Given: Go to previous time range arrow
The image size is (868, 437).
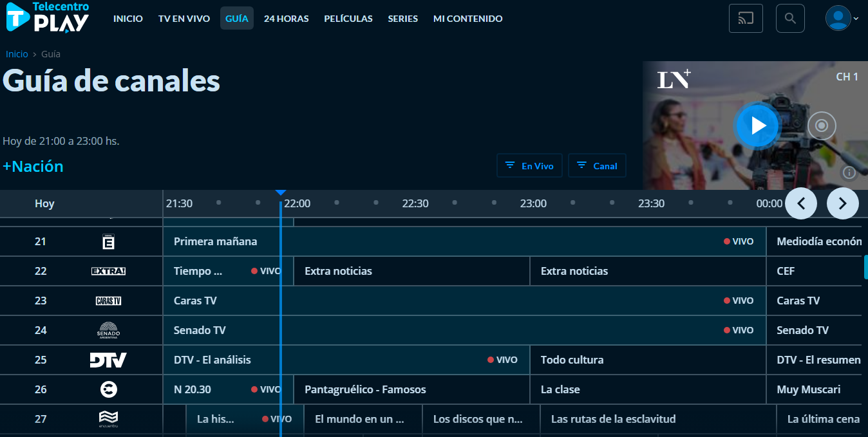Looking at the screenshot, I should tap(801, 204).
